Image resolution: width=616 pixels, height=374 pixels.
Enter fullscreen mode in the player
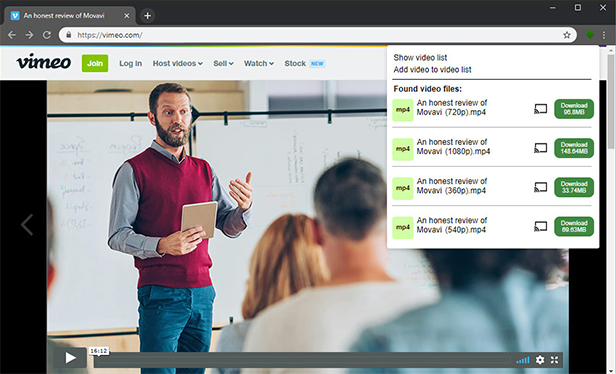pos(554,359)
